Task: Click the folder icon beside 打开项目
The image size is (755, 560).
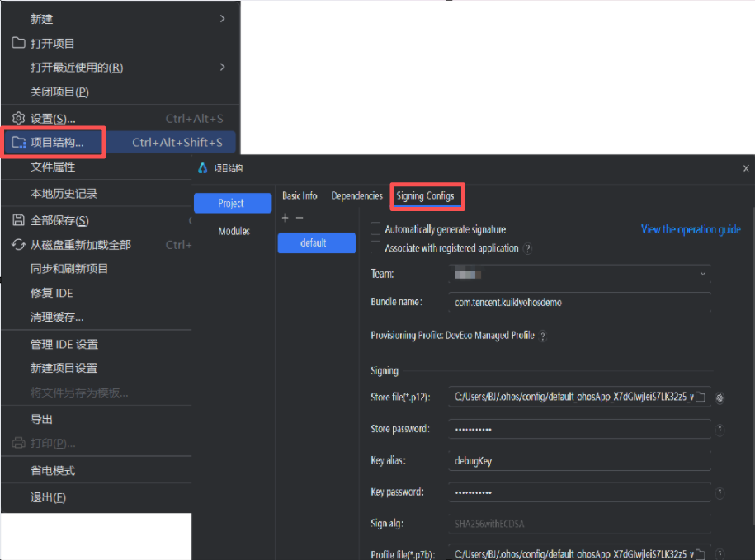Action: (18, 43)
